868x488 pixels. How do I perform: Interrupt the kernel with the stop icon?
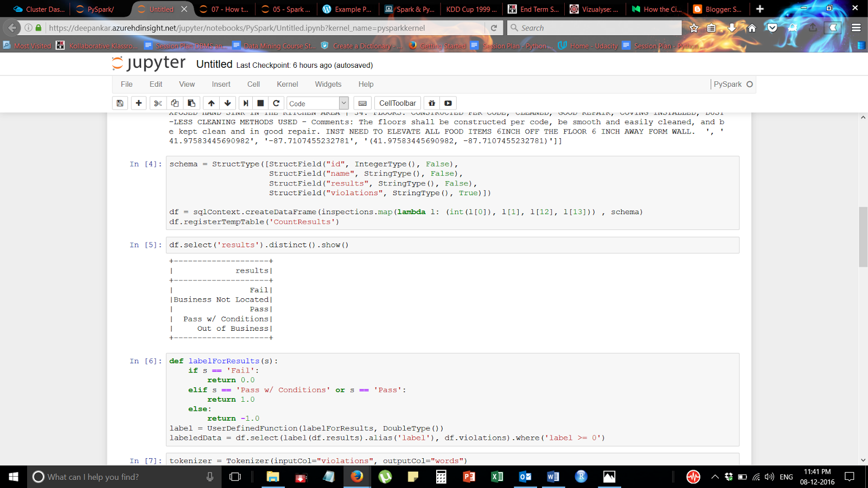[x=260, y=103]
